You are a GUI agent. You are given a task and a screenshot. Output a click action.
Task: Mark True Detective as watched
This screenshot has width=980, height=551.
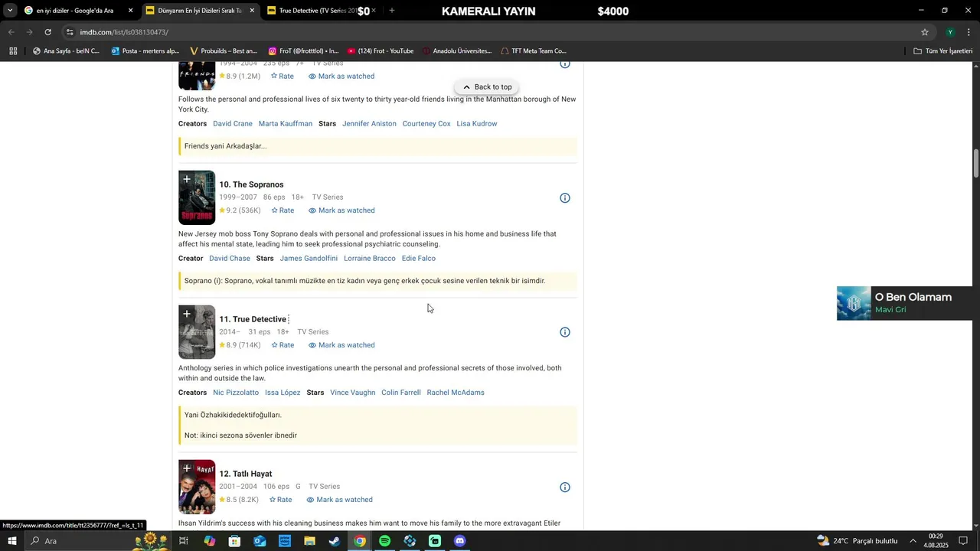click(341, 345)
